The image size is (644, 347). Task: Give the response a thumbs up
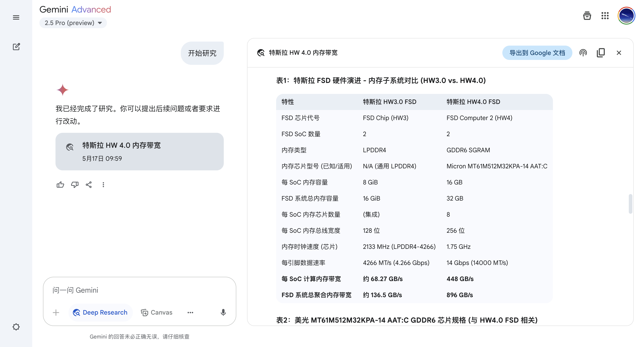coord(60,185)
